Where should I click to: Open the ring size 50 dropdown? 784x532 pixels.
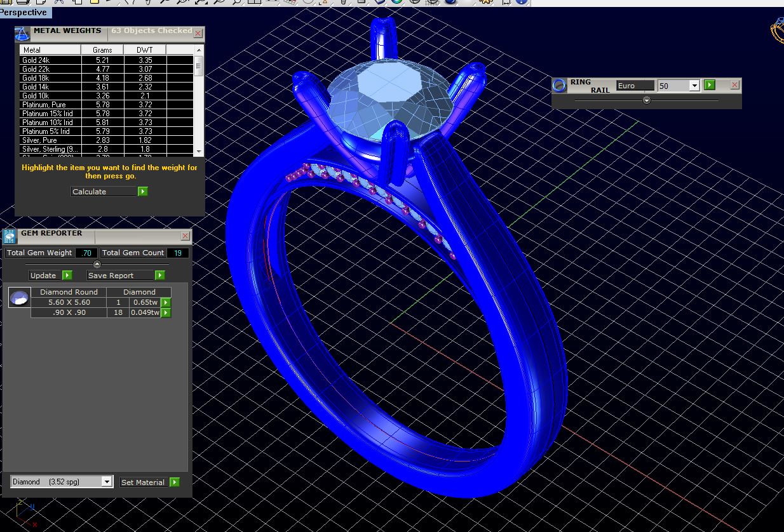(x=694, y=86)
